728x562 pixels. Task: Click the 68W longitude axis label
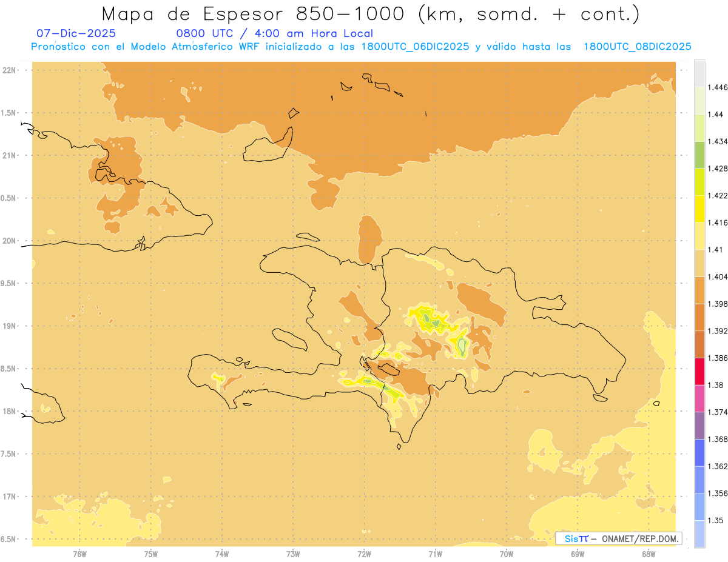click(x=649, y=554)
